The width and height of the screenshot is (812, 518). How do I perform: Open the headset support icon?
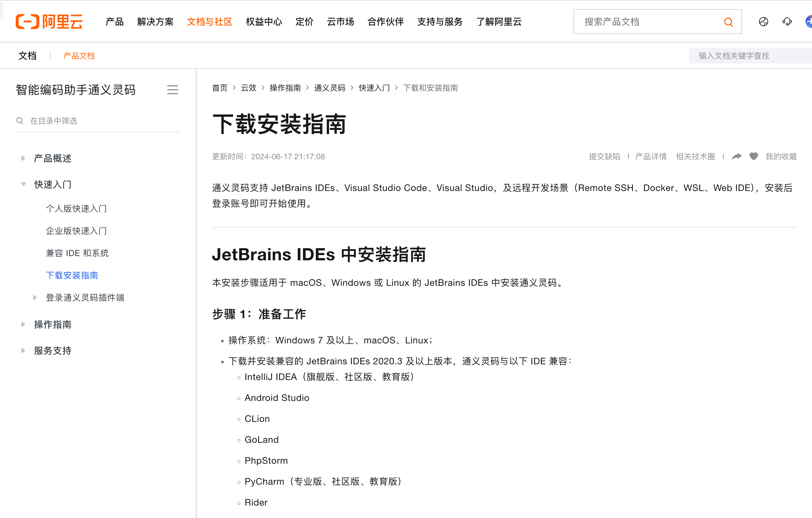[x=787, y=22]
